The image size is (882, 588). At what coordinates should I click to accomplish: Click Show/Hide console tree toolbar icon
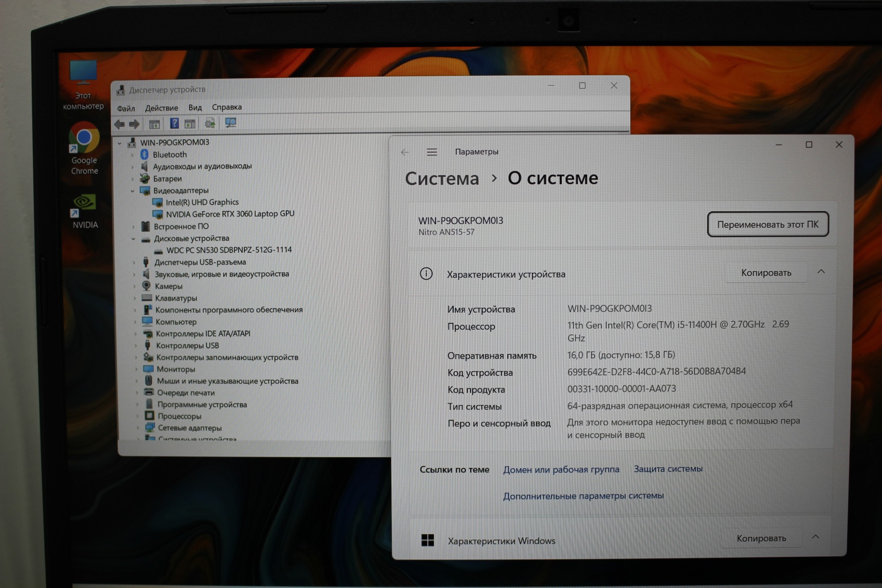[x=154, y=124]
